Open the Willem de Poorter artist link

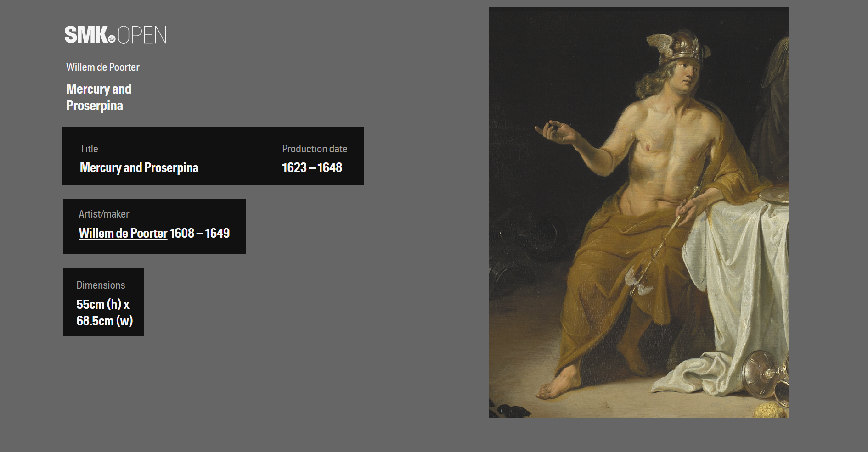[x=123, y=233]
